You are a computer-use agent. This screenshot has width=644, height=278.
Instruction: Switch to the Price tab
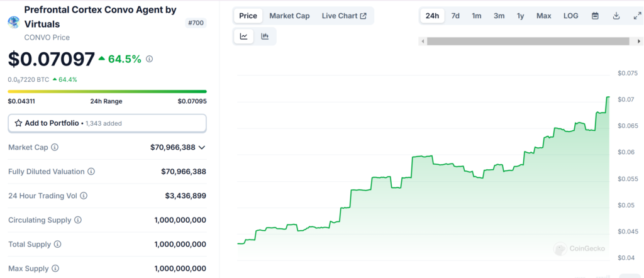click(x=248, y=16)
